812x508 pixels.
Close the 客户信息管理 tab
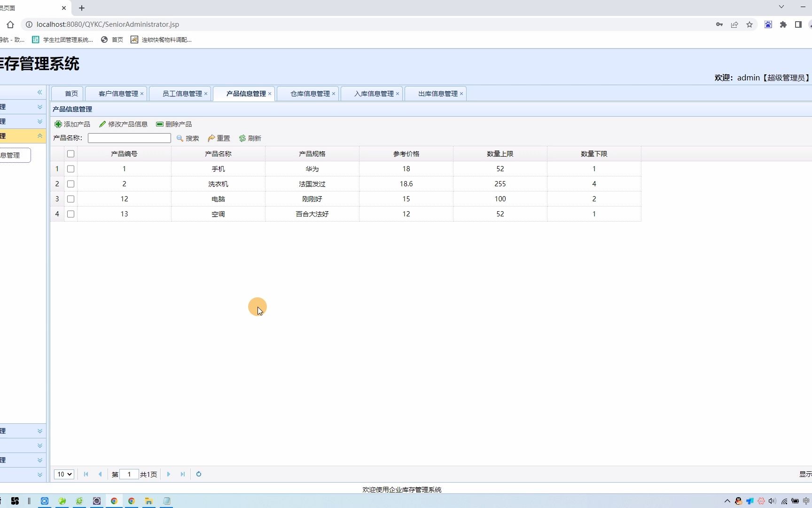coord(142,94)
